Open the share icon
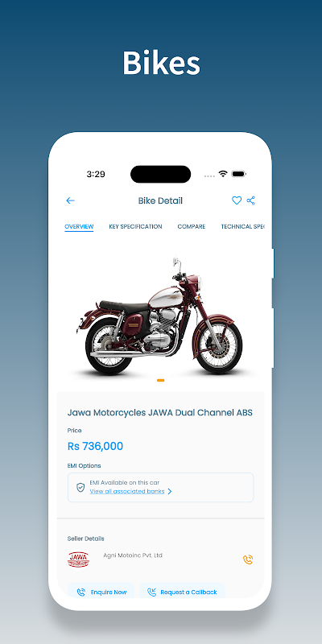This screenshot has height=644, width=322. coord(251,200)
